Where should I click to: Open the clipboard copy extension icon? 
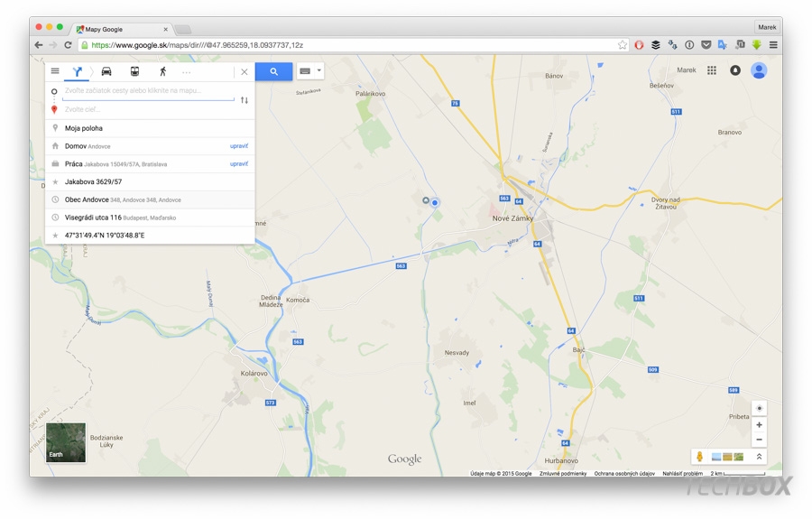click(740, 45)
